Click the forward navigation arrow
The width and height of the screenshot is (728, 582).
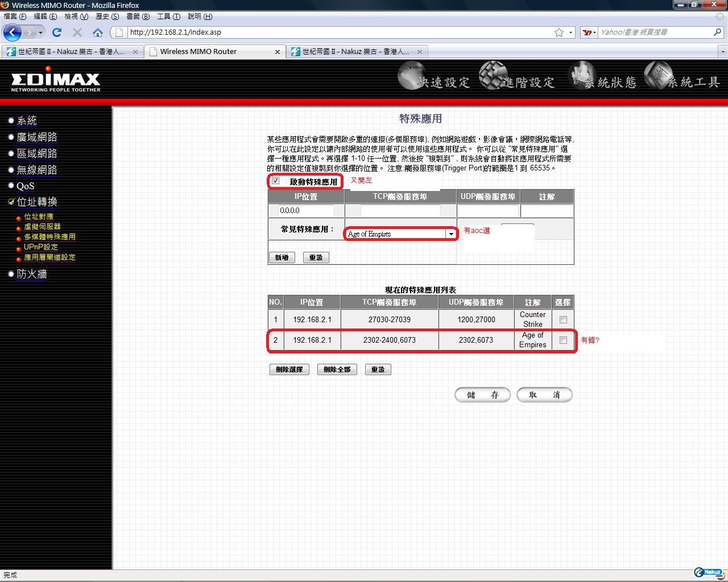pyautogui.click(x=29, y=32)
